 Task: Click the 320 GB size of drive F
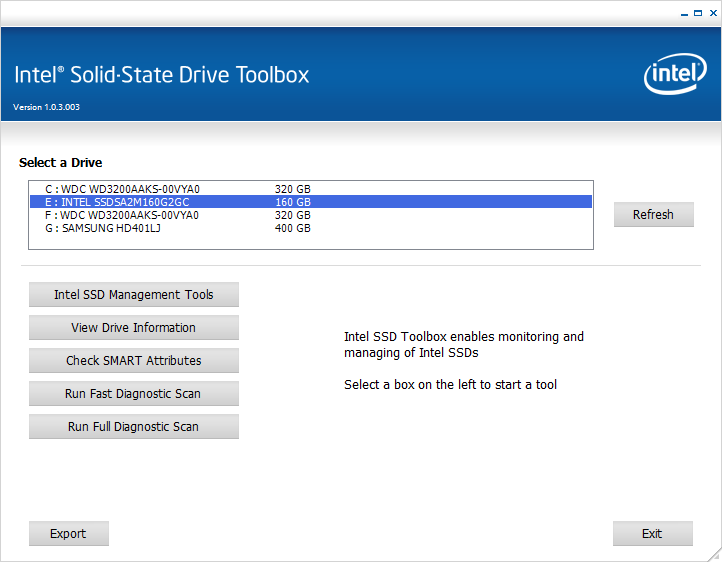tap(293, 215)
